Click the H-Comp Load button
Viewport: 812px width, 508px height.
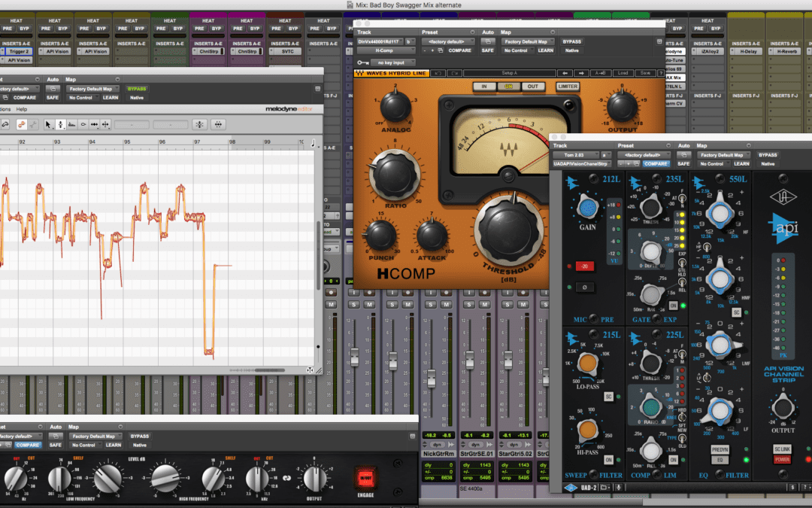(623, 73)
